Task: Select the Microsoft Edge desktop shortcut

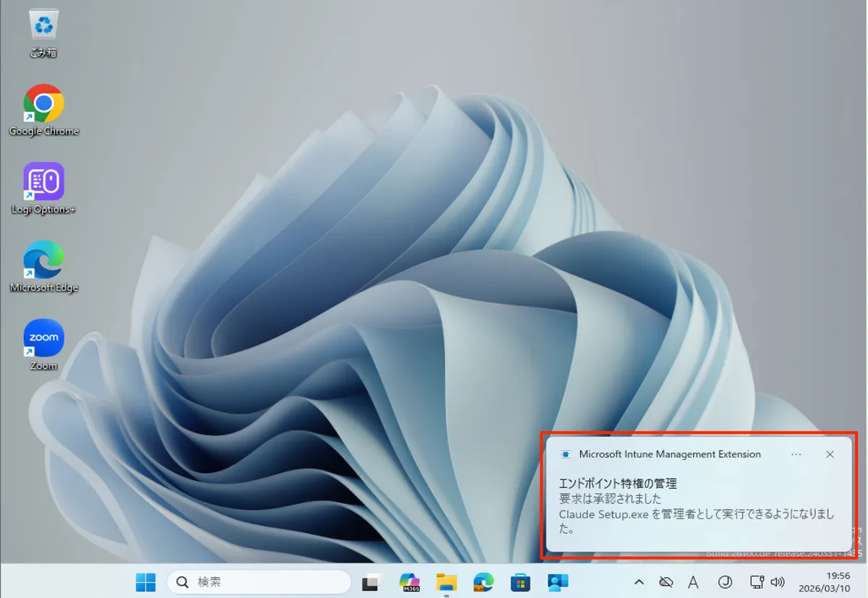Action: pyautogui.click(x=43, y=267)
